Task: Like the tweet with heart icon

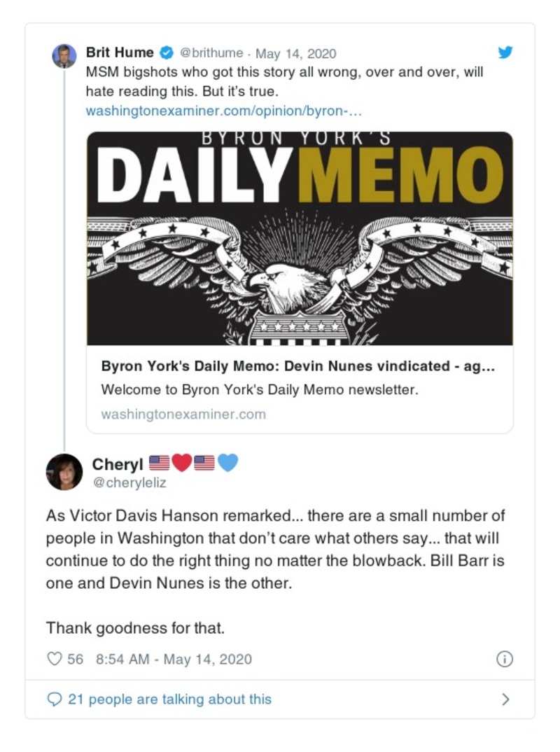Action: click(55, 659)
